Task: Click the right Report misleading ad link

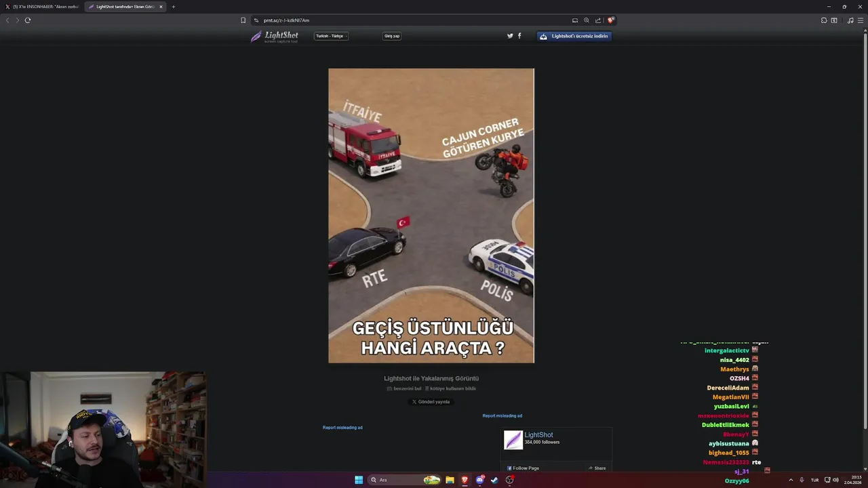Action: pos(502,415)
